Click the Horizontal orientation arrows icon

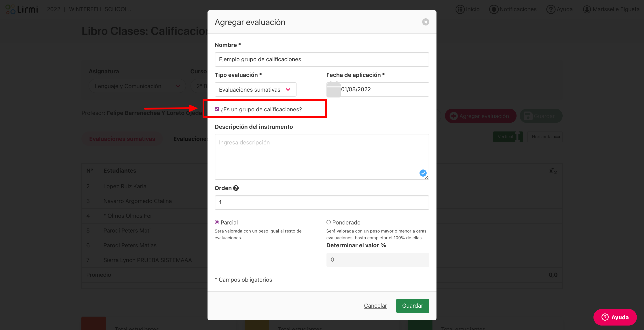557,137
